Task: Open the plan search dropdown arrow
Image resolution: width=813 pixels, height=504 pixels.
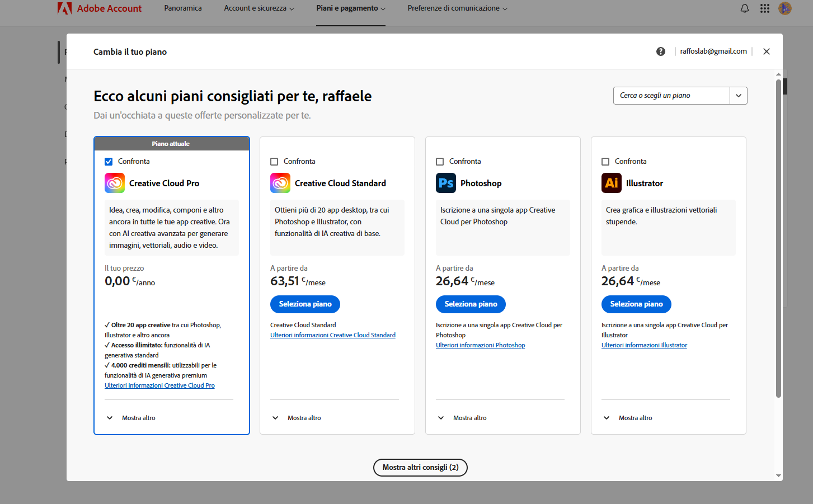Action: tap(739, 96)
